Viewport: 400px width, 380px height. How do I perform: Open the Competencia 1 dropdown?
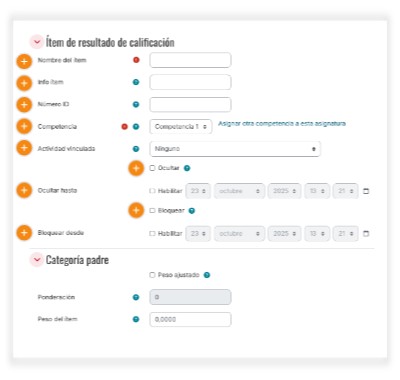coord(181,127)
